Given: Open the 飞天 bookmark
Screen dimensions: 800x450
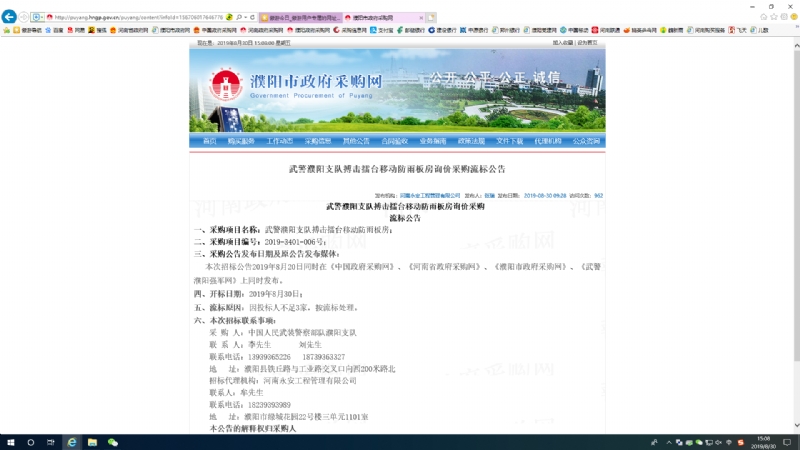Looking at the screenshot, I should pos(738,30).
